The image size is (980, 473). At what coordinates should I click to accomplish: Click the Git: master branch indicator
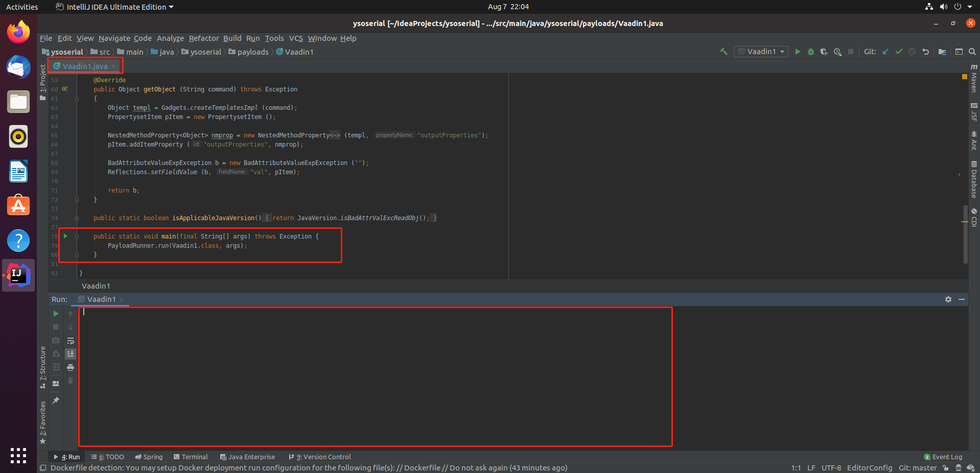917,468
